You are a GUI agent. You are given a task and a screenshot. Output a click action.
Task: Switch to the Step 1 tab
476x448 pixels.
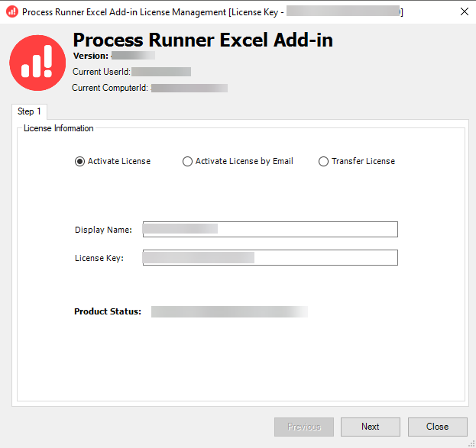29,111
